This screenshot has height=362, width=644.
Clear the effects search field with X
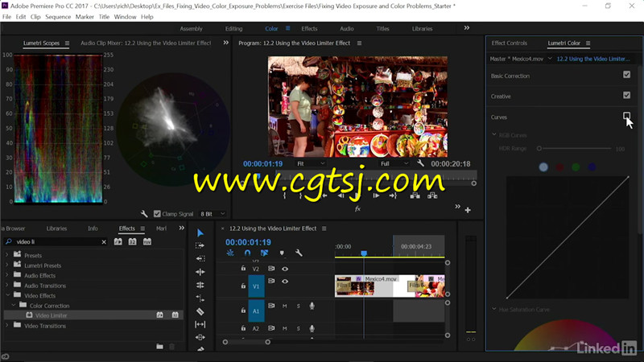click(x=104, y=242)
